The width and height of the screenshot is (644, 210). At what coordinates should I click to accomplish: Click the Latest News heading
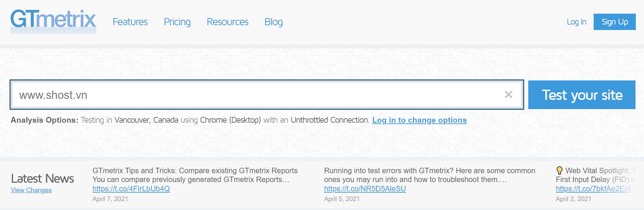pos(43,178)
